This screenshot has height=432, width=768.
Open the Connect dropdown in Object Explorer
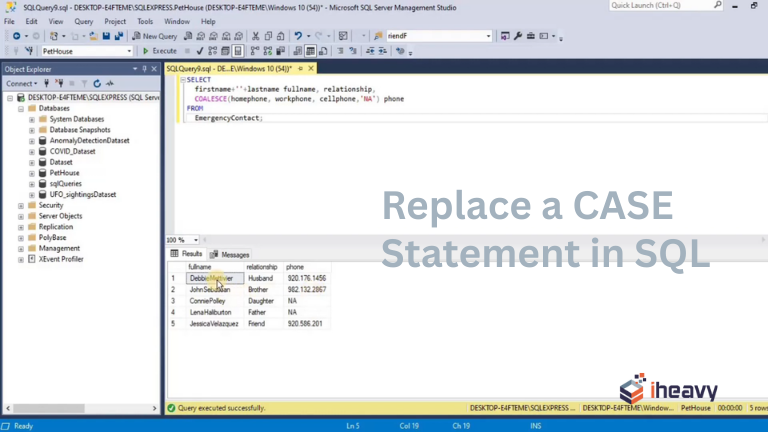[22, 83]
